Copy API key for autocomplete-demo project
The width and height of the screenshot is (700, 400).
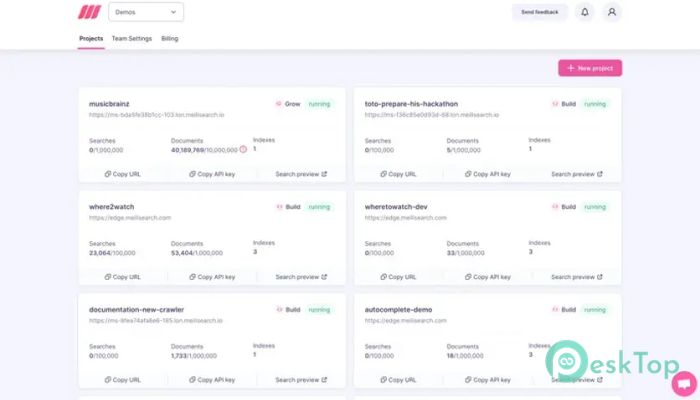[x=488, y=380]
